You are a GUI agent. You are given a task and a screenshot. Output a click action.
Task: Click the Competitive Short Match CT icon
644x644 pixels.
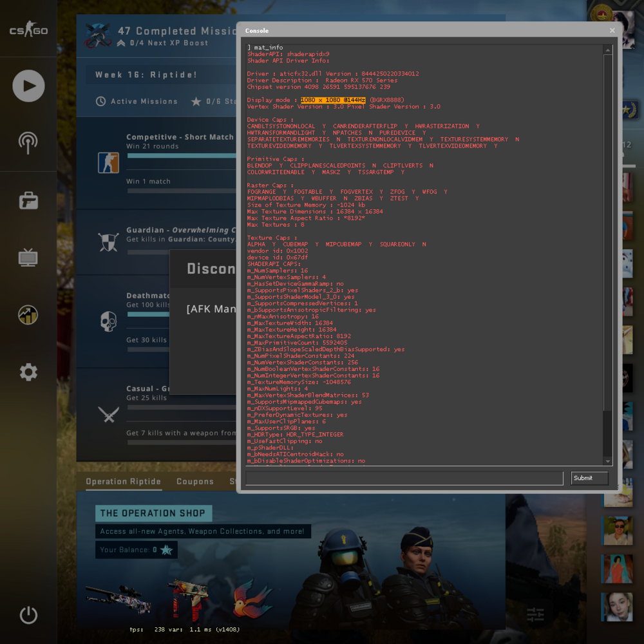(x=108, y=163)
